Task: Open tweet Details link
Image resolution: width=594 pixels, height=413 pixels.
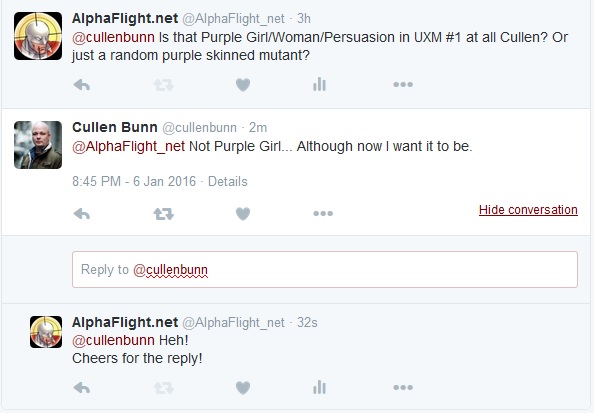Action: 228,181
